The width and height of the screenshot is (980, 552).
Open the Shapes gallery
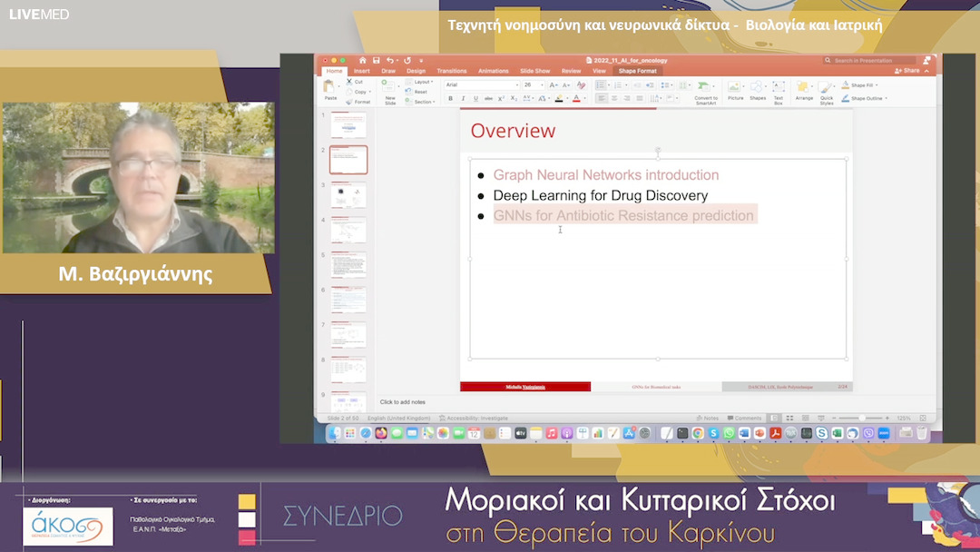(758, 90)
